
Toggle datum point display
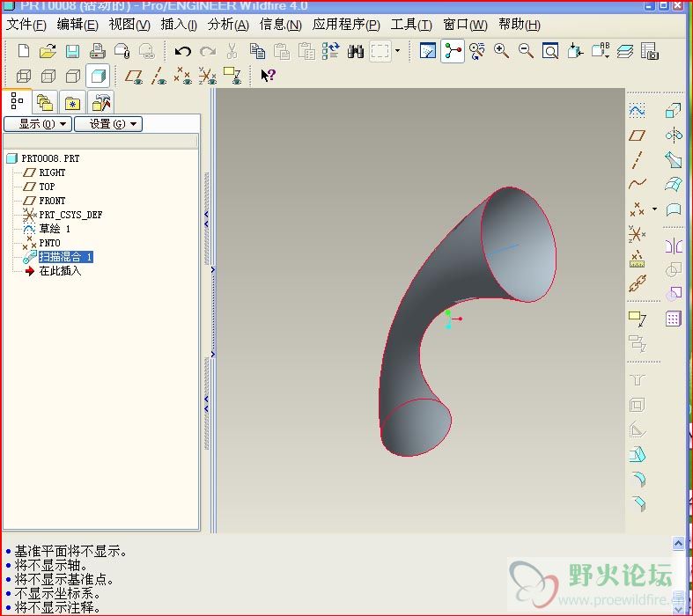pos(182,76)
